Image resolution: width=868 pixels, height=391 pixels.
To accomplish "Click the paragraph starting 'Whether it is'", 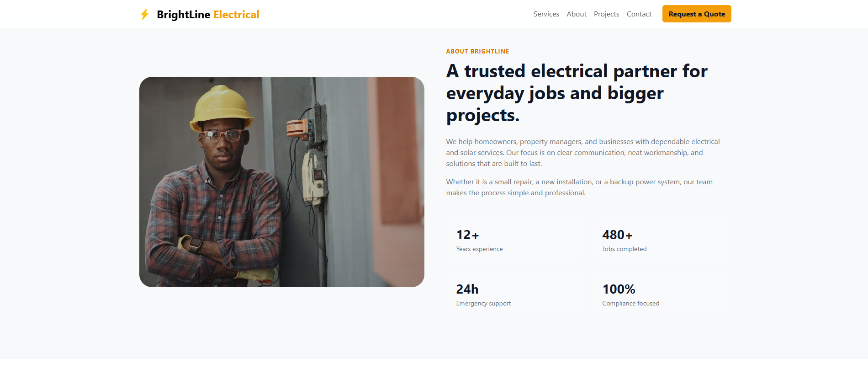I will point(579,187).
